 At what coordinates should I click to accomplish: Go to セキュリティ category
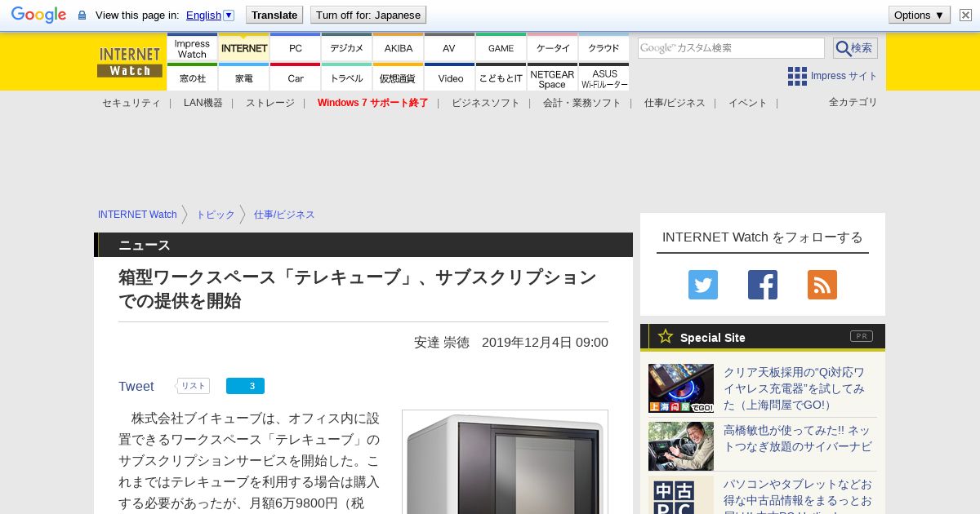(131, 103)
